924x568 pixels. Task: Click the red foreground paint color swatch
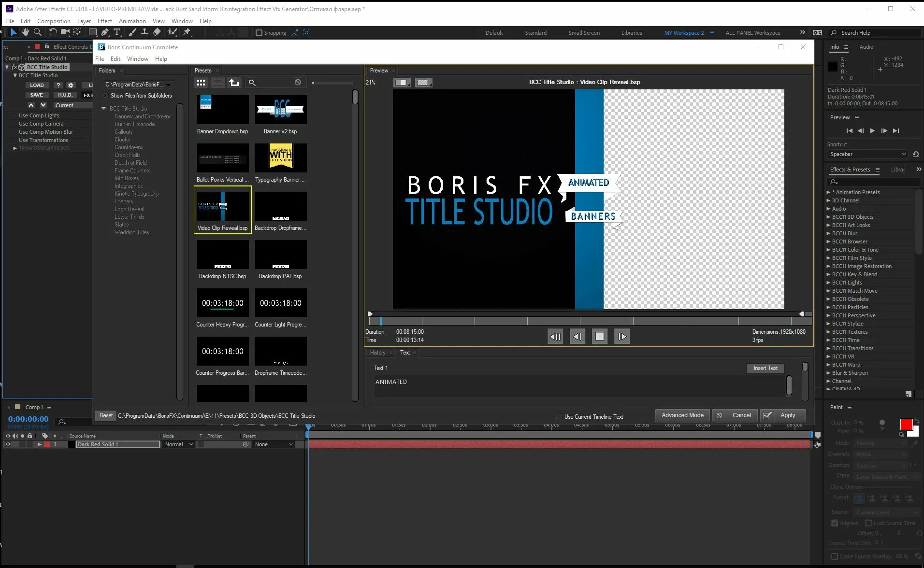coord(906,425)
